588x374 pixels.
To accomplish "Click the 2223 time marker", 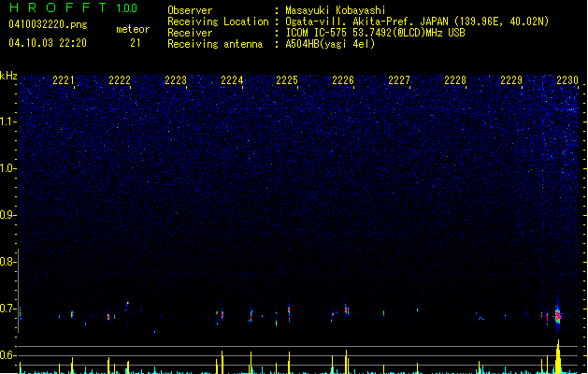I will coord(176,80).
